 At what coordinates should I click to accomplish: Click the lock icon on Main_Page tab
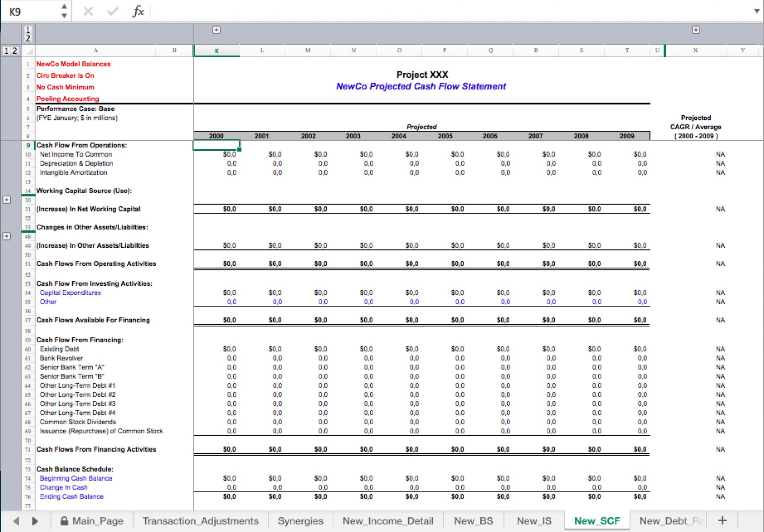click(64, 520)
